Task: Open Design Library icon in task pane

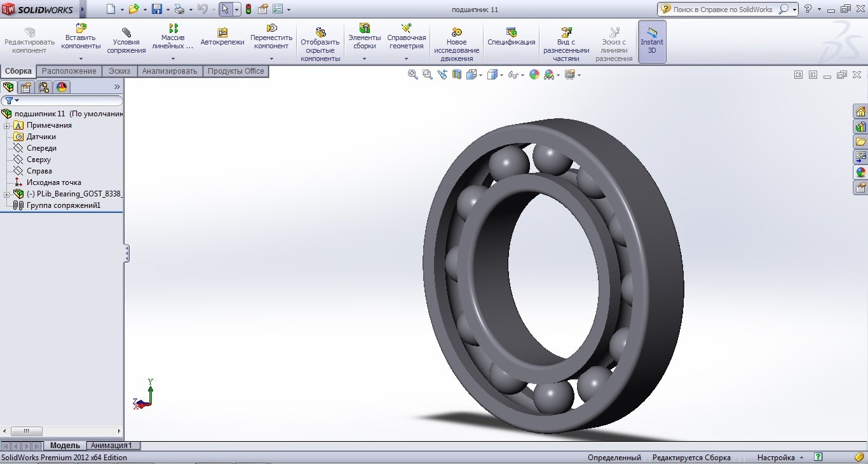Action: tap(861, 126)
